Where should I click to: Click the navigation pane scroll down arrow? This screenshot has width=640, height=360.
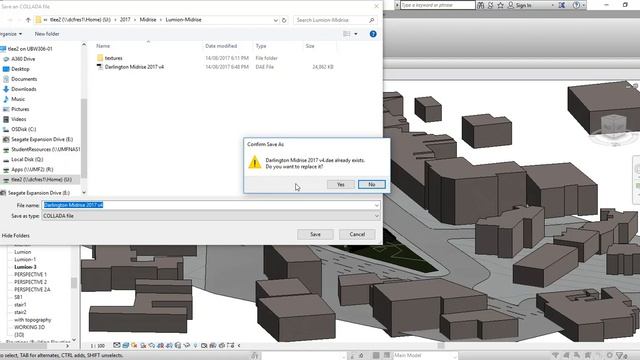[84, 192]
